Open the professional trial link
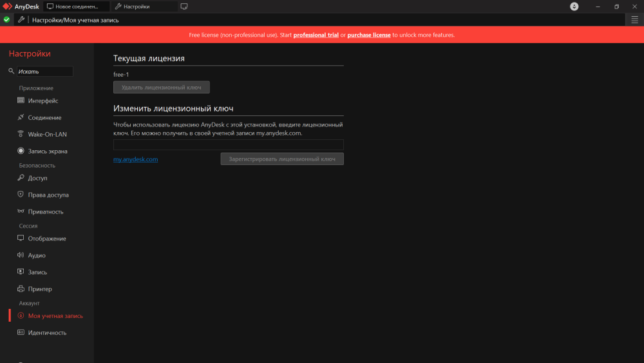The width and height of the screenshot is (644, 363). click(x=316, y=35)
